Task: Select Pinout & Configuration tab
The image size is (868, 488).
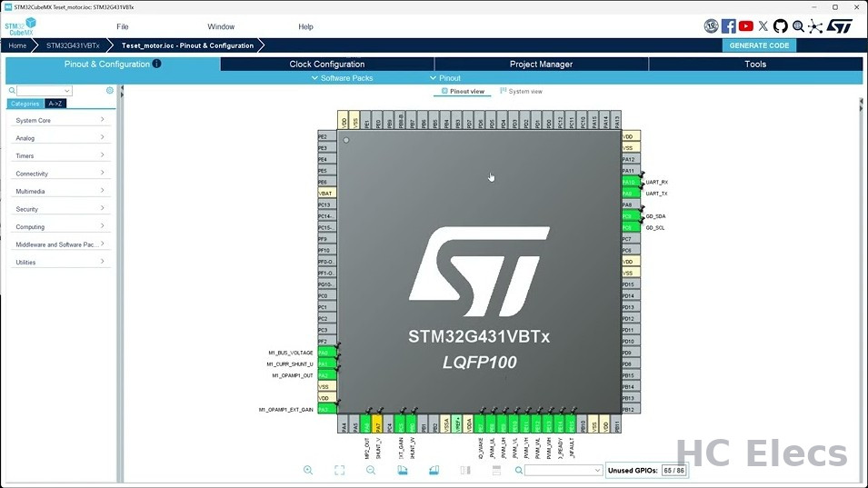Action: (113, 64)
